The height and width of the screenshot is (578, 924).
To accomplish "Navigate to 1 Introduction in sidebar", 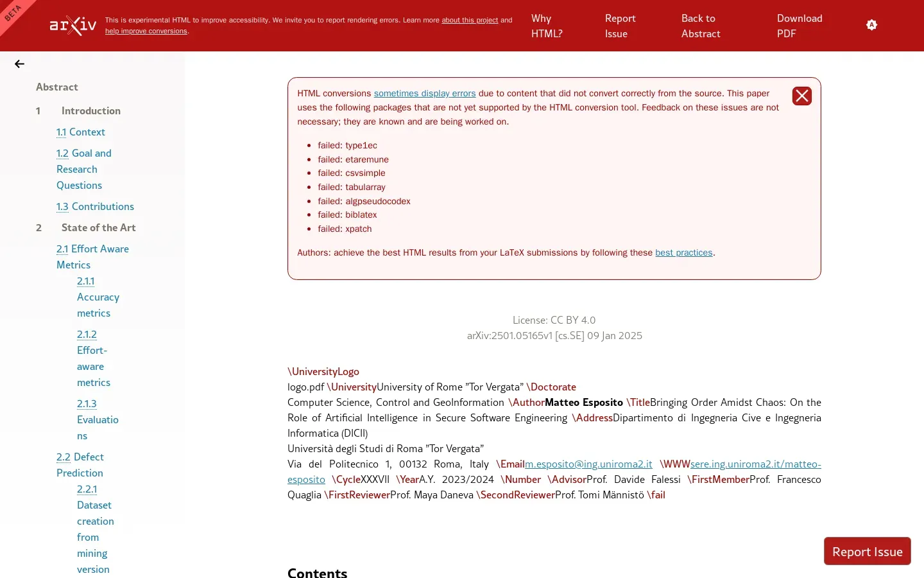I will [x=90, y=110].
